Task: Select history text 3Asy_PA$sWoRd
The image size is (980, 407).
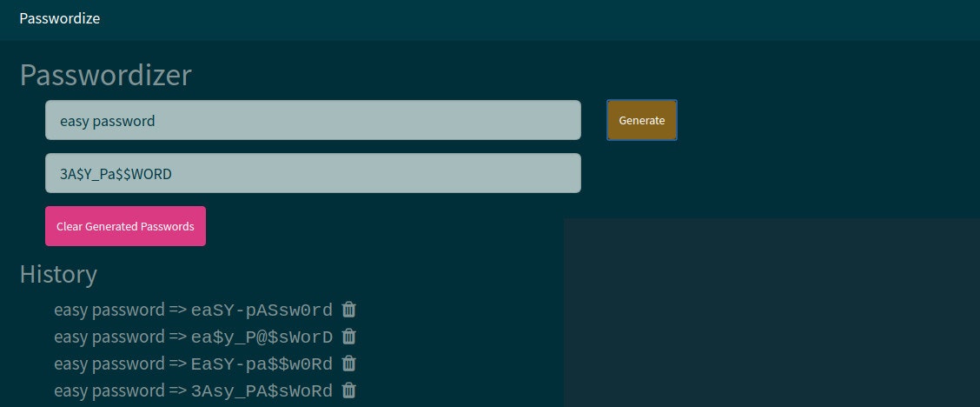Action: [262, 391]
